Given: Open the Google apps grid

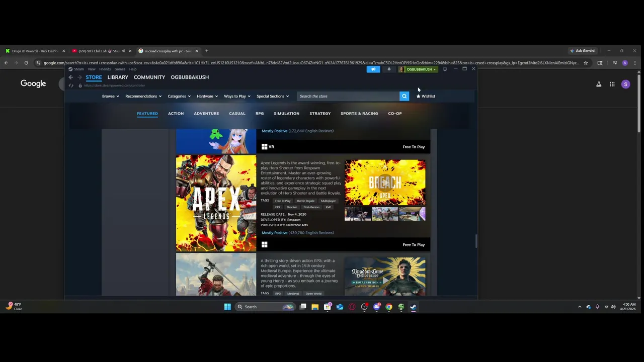Looking at the screenshot, I should pos(612,84).
